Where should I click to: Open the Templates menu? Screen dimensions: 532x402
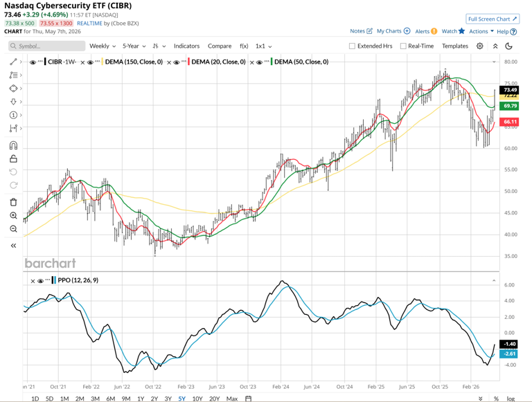click(455, 46)
